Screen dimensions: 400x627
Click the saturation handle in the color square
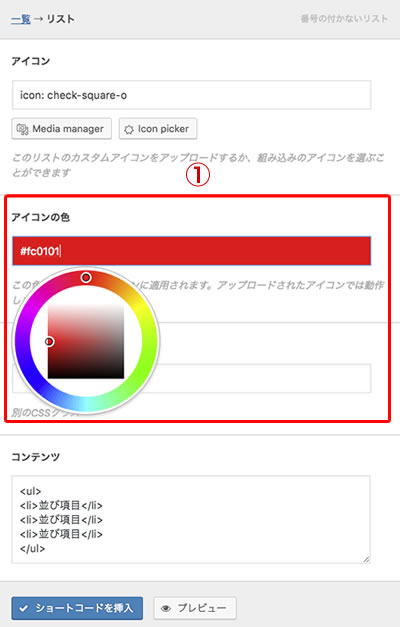click(x=49, y=341)
